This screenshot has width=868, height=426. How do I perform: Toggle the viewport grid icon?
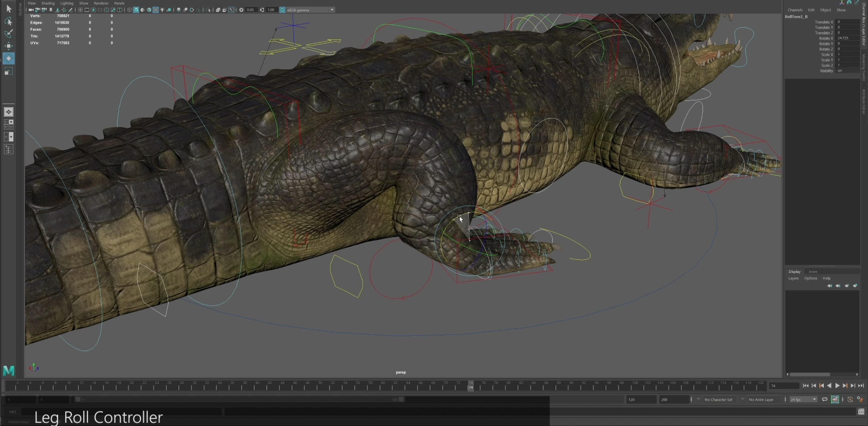[x=80, y=10]
